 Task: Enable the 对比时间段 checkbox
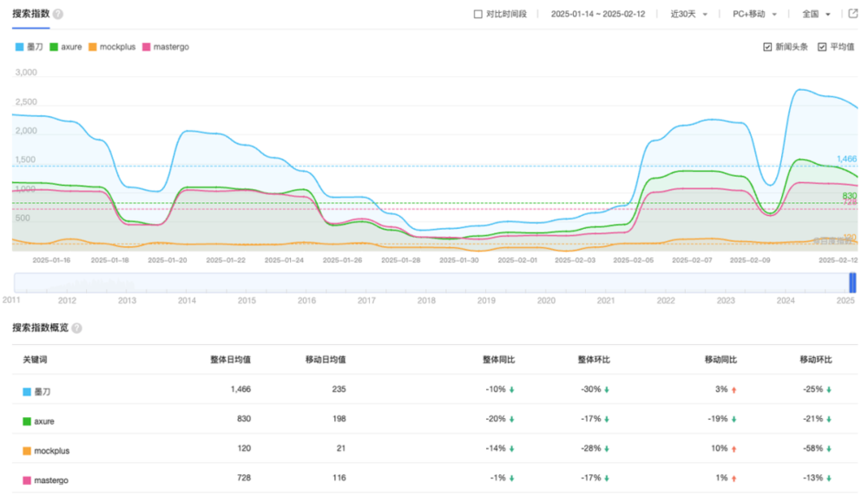[x=477, y=15]
